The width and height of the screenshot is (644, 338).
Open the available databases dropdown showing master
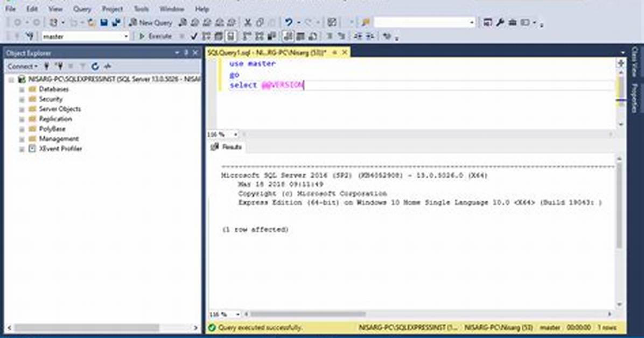(86, 37)
